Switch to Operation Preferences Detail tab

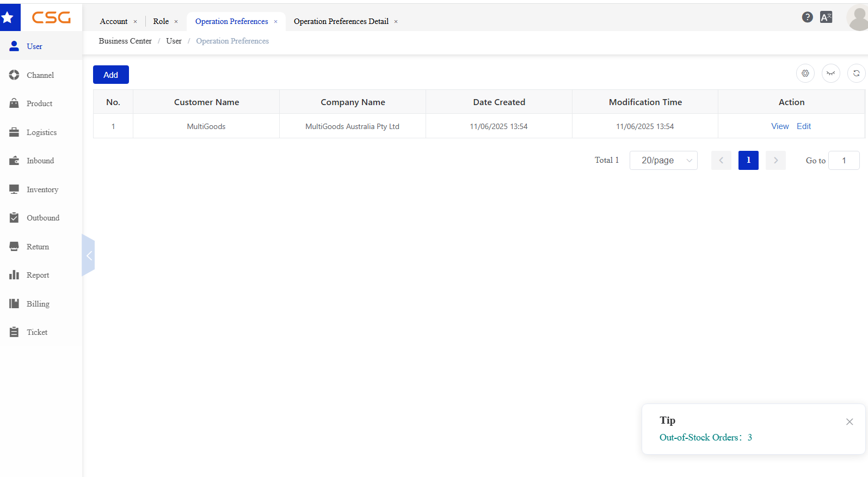341,21
